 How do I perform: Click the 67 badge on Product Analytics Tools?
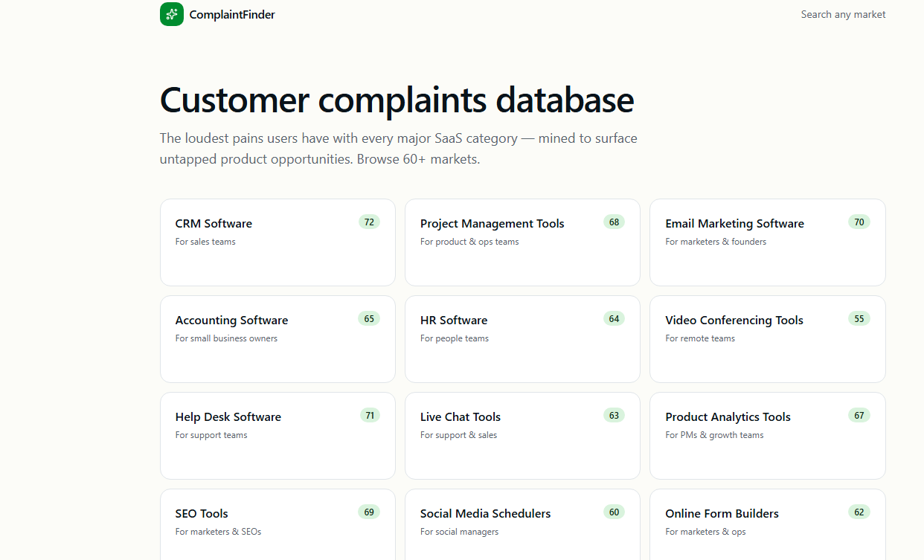[x=859, y=415]
